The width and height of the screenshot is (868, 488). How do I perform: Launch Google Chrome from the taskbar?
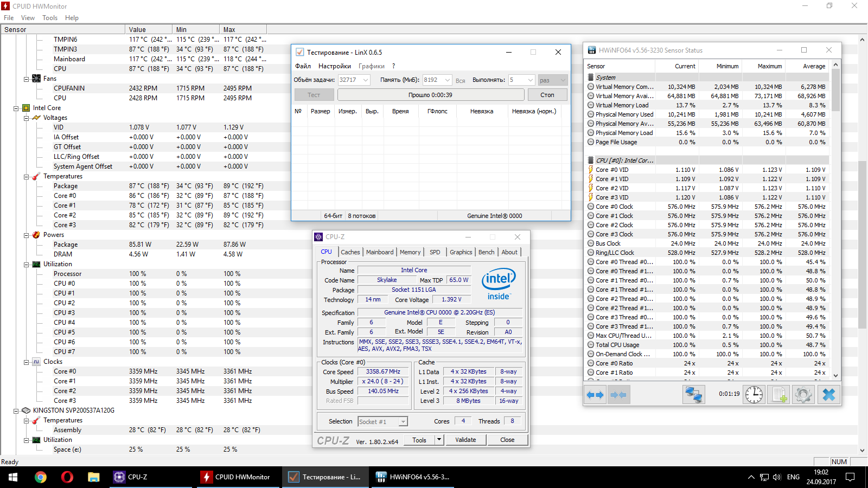[x=40, y=477]
